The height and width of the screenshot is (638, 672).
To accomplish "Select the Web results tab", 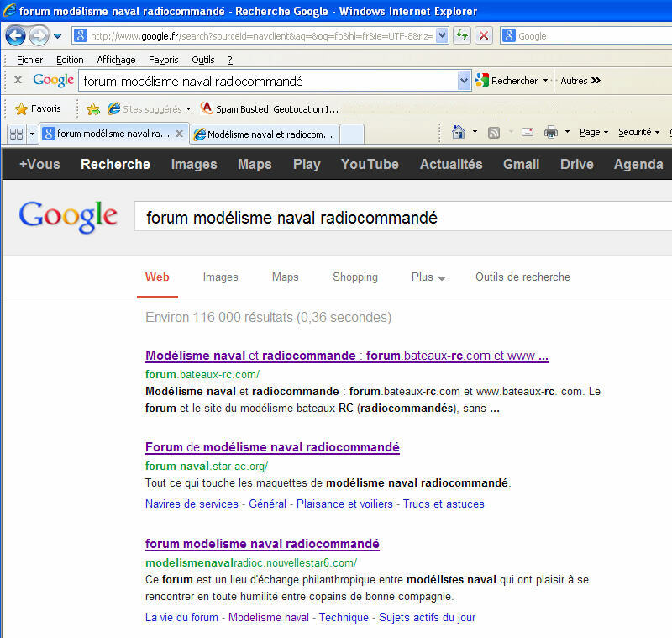I will tap(157, 277).
